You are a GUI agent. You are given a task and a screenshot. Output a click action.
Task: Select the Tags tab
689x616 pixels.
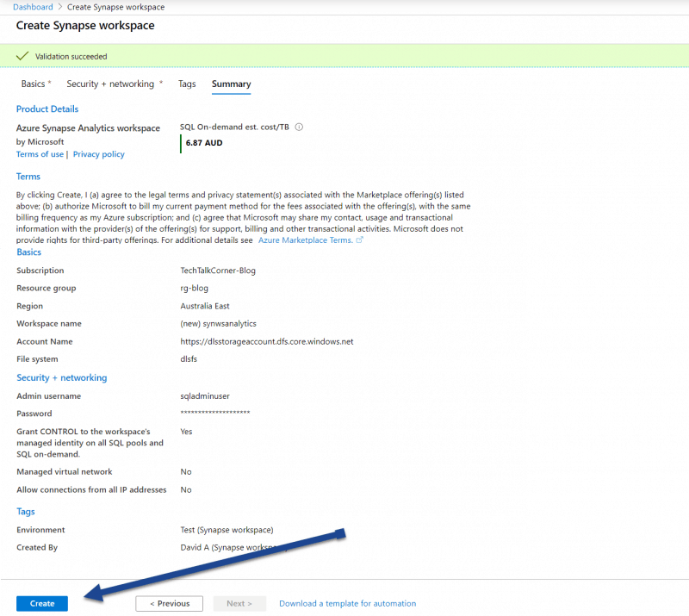[187, 84]
